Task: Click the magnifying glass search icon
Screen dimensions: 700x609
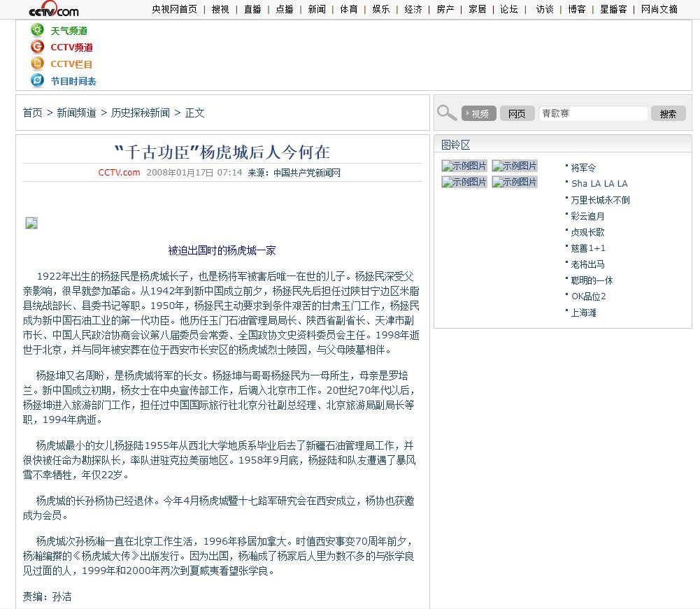Action: point(446,113)
